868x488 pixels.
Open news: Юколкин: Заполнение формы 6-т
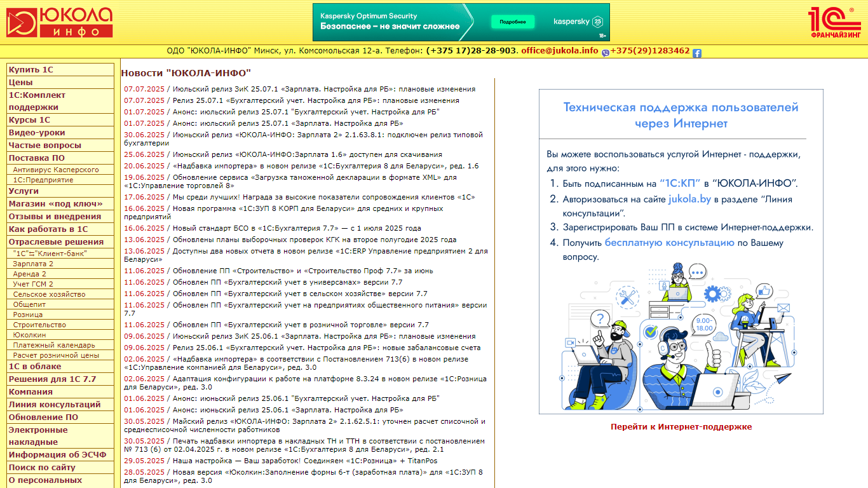tap(304, 477)
